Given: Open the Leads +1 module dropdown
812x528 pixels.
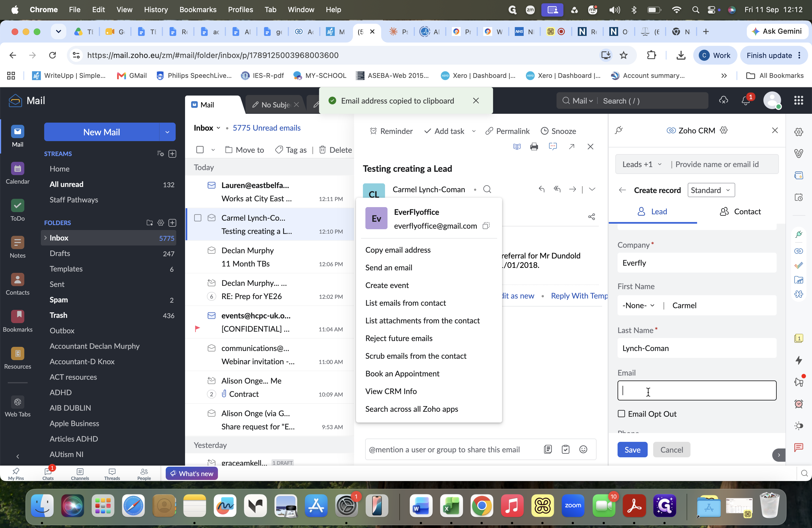Looking at the screenshot, I should [642, 164].
